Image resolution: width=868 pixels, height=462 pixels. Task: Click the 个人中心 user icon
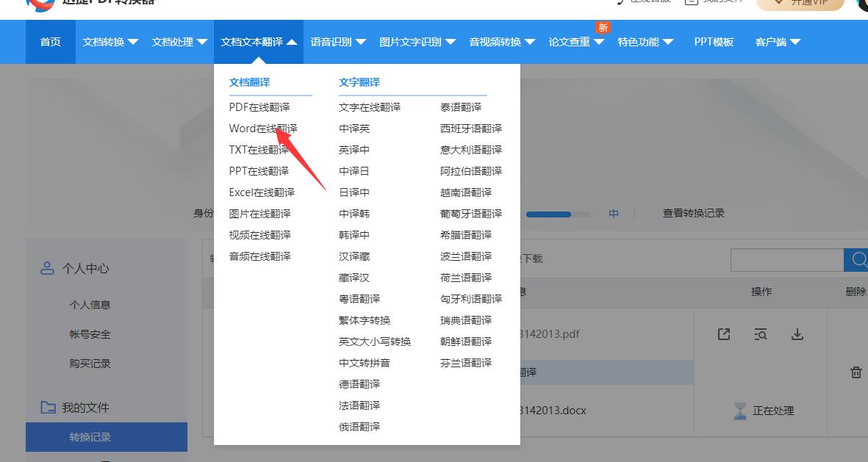(x=47, y=268)
